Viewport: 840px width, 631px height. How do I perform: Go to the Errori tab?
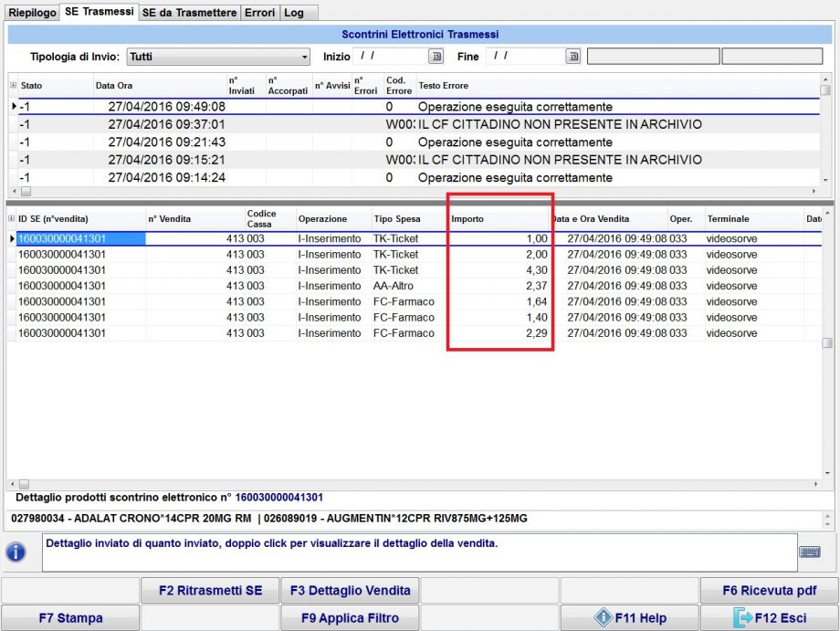tap(259, 13)
